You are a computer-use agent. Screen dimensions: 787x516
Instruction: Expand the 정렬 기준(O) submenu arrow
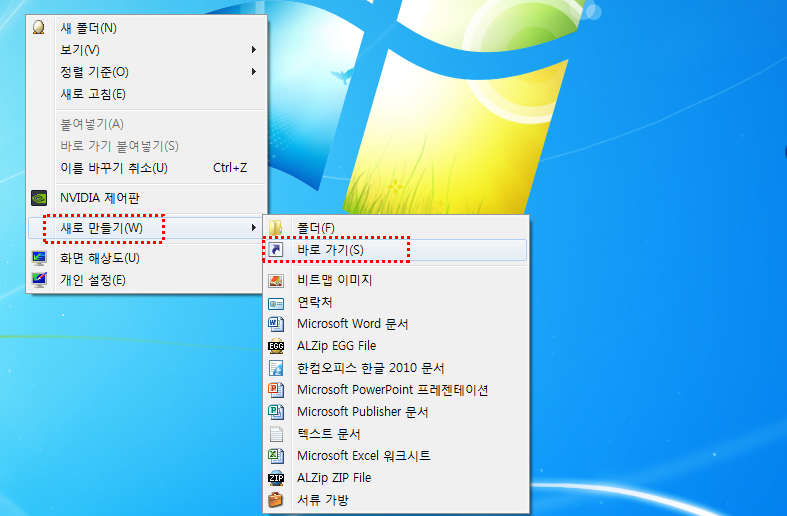pos(253,71)
